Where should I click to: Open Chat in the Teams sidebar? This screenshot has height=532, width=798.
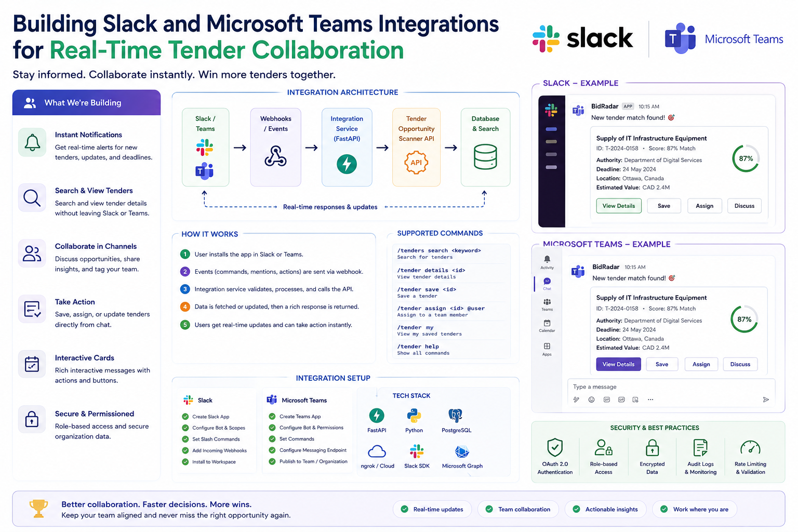tap(547, 284)
